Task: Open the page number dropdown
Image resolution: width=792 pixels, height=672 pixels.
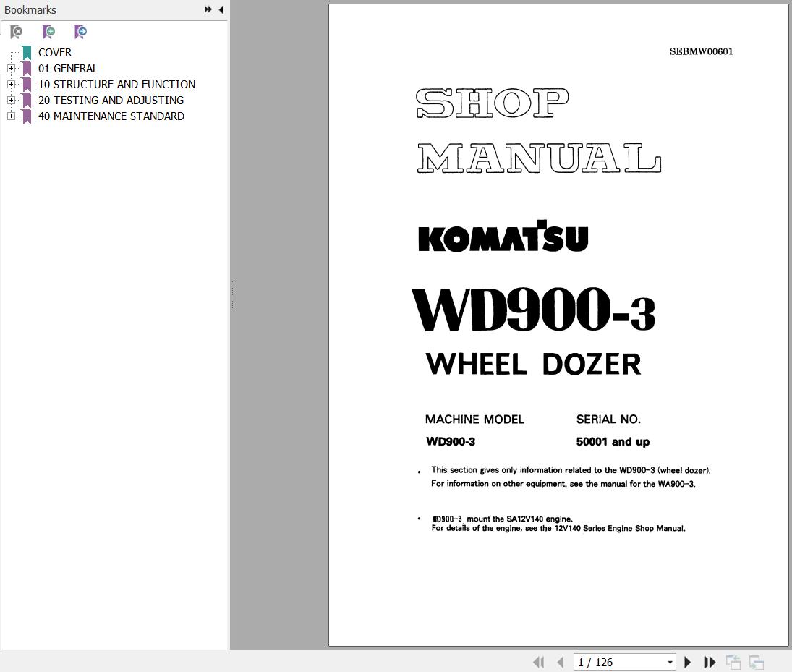Action: pos(670,663)
